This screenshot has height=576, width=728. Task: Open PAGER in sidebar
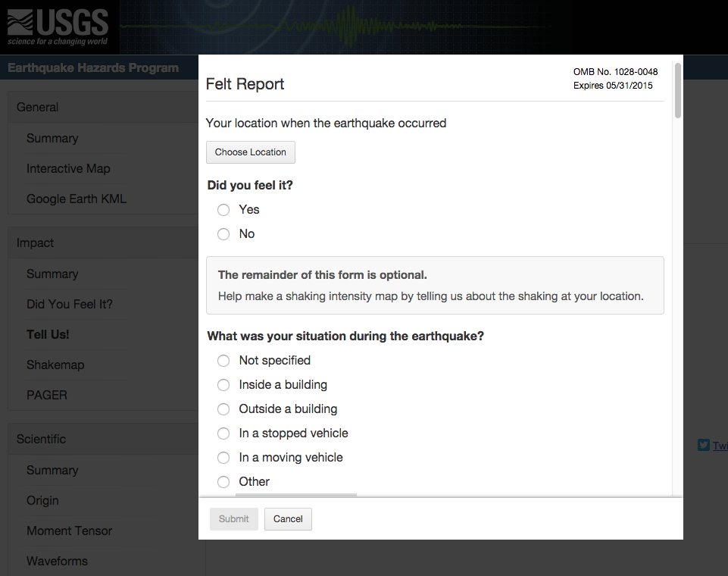47,396
